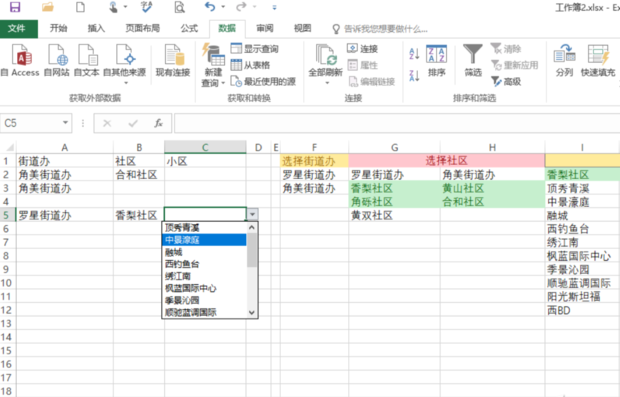This screenshot has height=397, width=620.
Task: Click dropdown list scroll up arrow
Action: click(x=252, y=227)
